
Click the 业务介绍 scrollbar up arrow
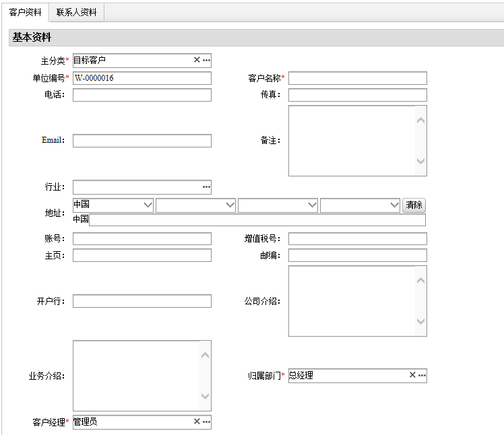pyautogui.click(x=205, y=356)
